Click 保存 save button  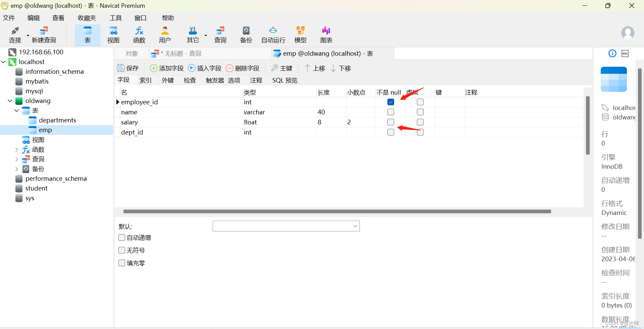[128, 68]
